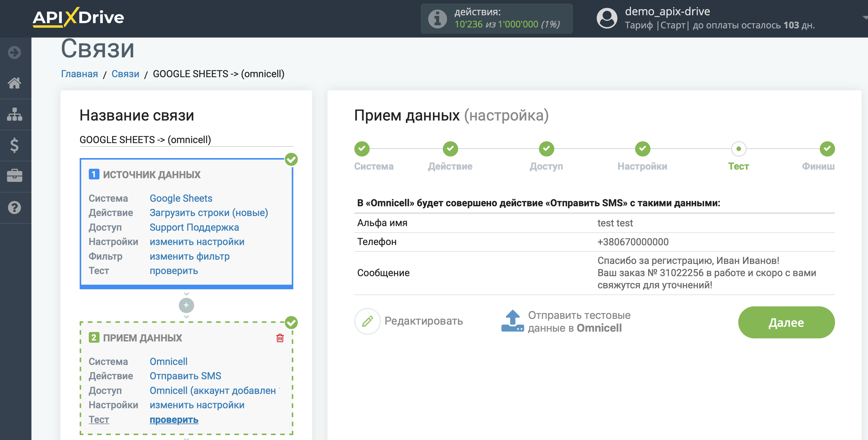Click the green checkmark on Прием данных block
Viewport: 868px width, 440px height.
(291, 323)
